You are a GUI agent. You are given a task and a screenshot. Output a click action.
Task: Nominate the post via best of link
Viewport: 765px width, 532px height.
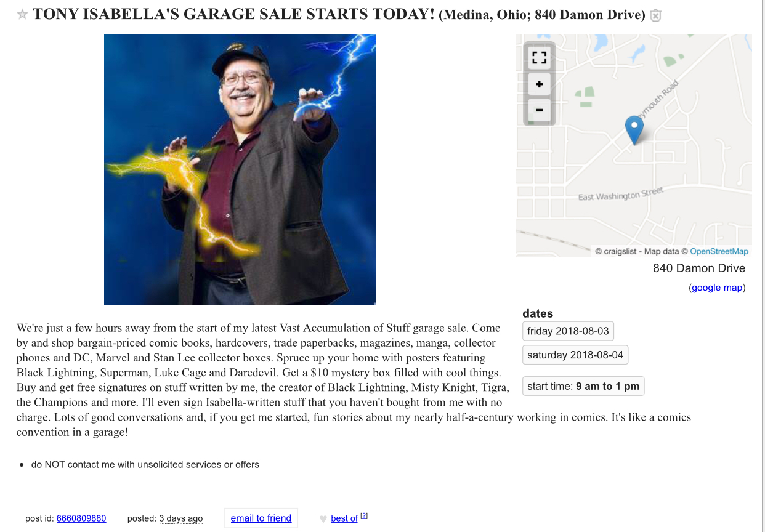pyautogui.click(x=344, y=518)
